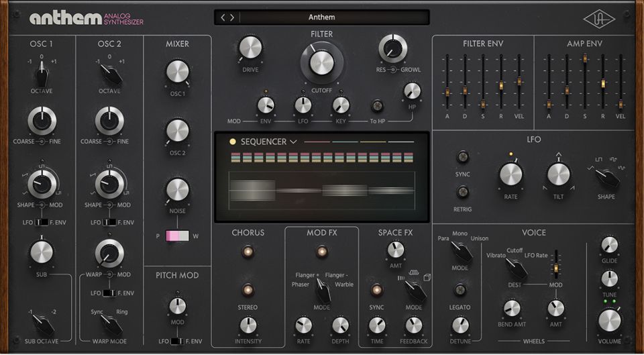Click the Mixer OSC 2 level knob
Screen dimensions: 644x355
(177, 131)
